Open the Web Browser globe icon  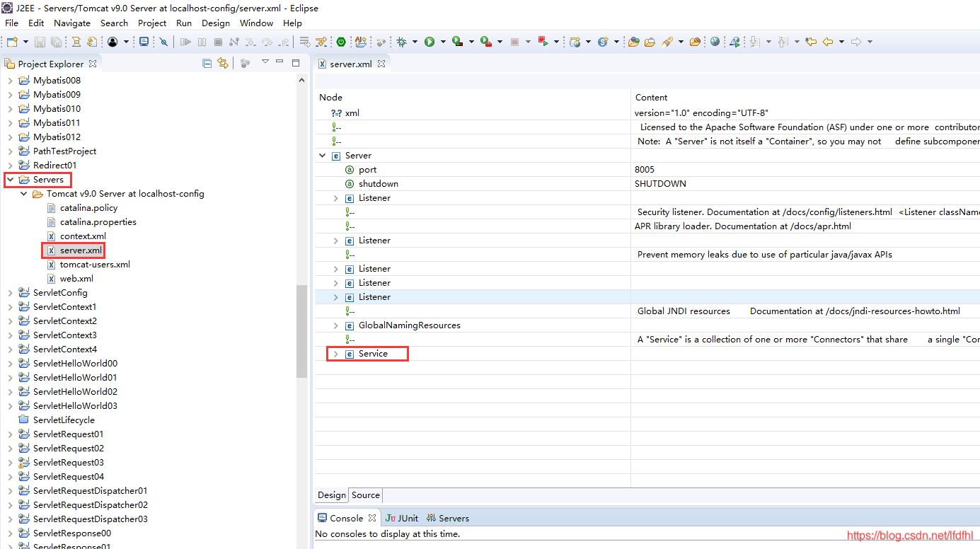pos(715,42)
